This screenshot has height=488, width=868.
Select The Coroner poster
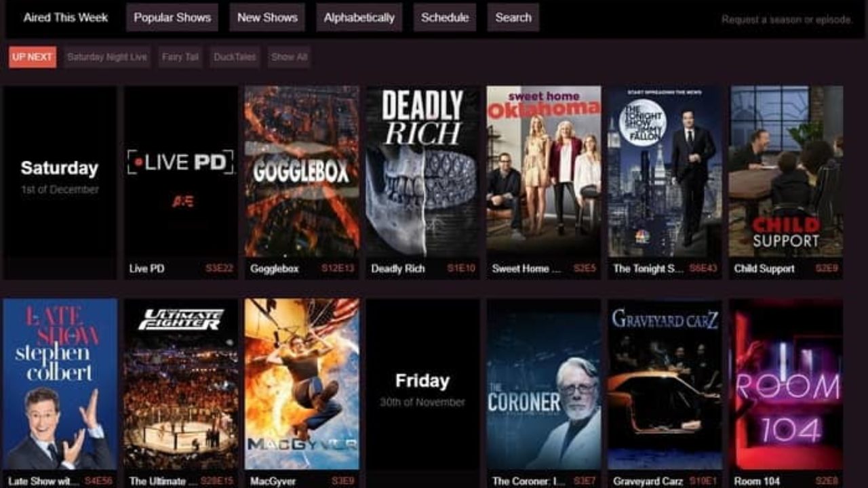[x=544, y=384]
